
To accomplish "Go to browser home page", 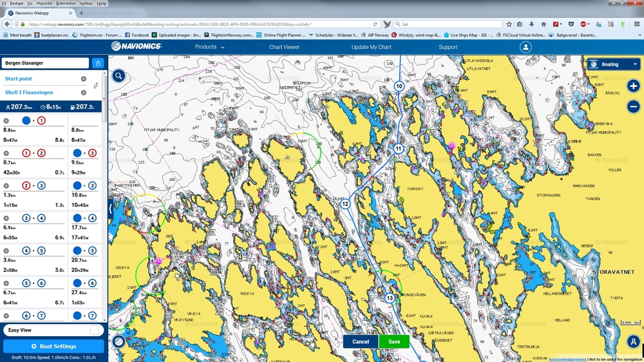I will (x=544, y=24).
